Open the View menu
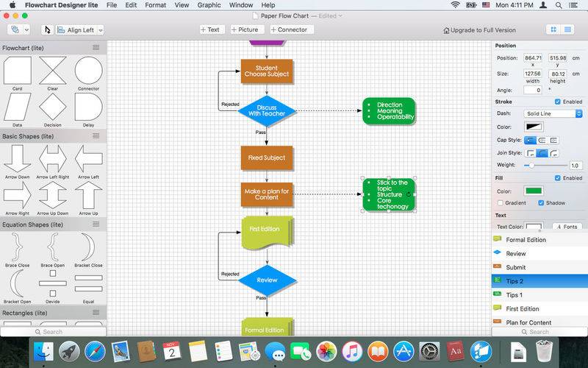This screenshot has height=368, width=588. pyautogui.click(x=182, y=5)
